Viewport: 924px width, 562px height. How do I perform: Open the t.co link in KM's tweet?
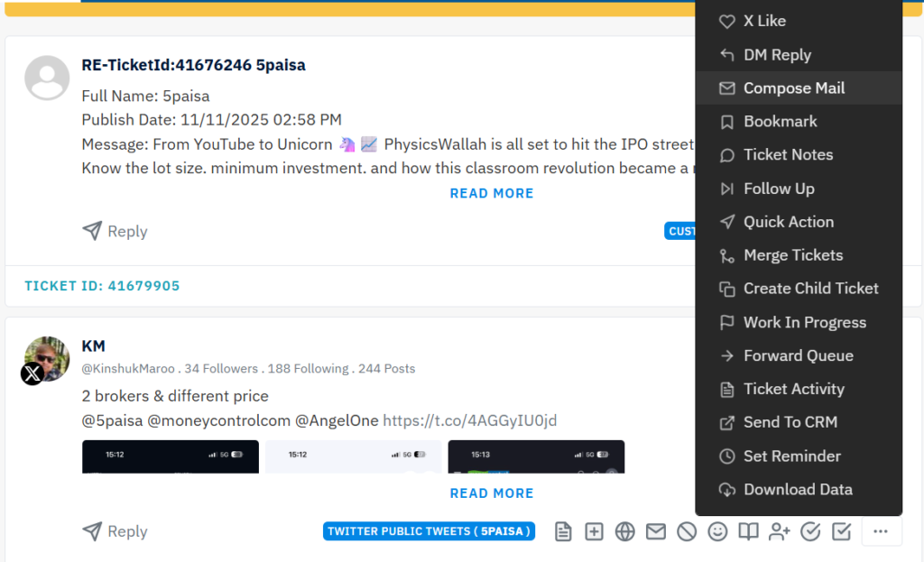469,420
